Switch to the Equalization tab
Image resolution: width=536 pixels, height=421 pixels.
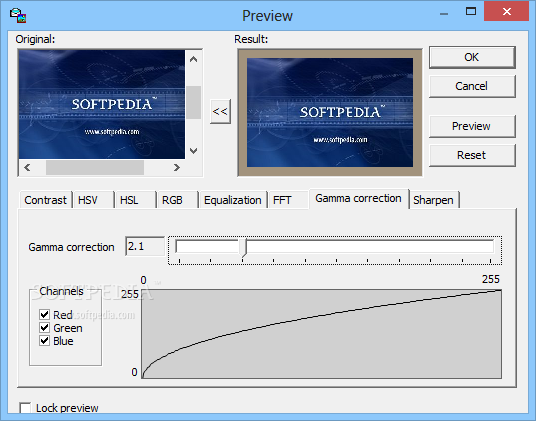point(233,200)
